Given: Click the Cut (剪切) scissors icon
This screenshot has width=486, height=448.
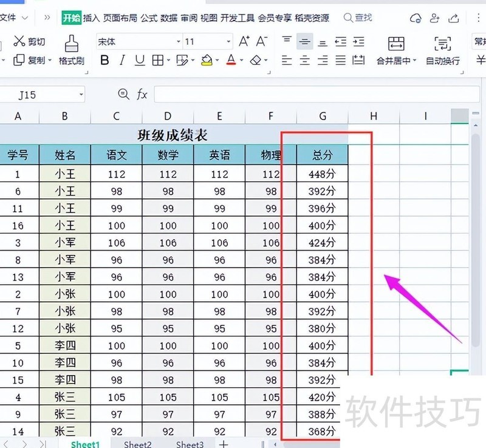Looking at the screenshot, I should 20,42.
